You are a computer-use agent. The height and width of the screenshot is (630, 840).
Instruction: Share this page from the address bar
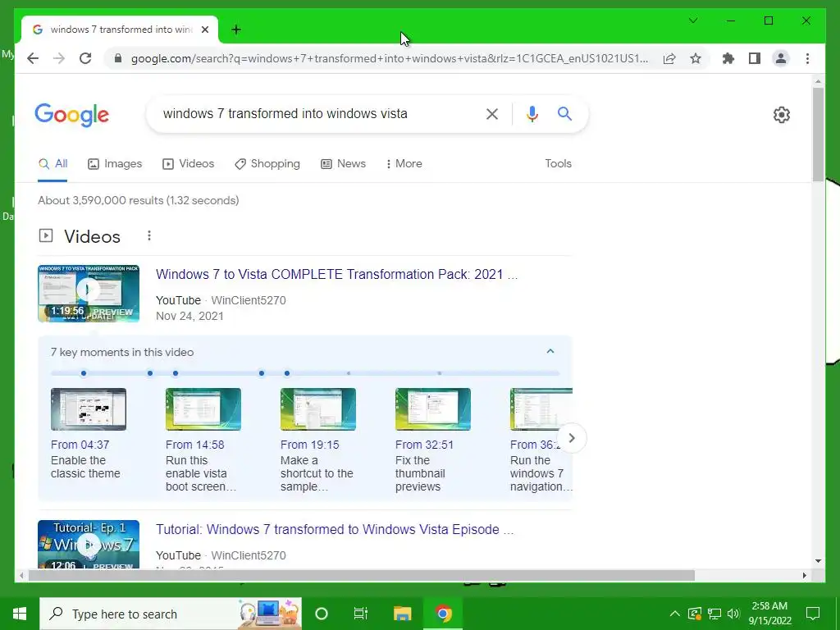(669, 58)
